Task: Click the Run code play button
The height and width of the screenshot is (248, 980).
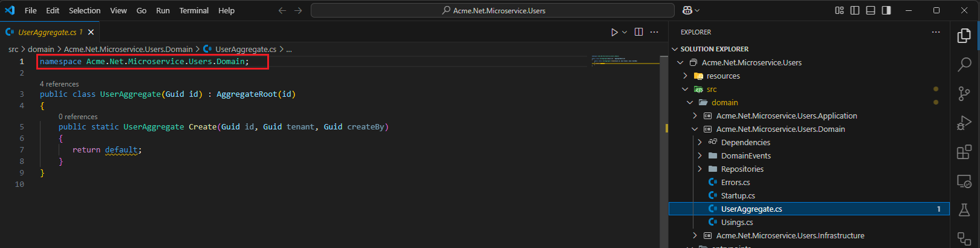Action: (x=614, y=32)
